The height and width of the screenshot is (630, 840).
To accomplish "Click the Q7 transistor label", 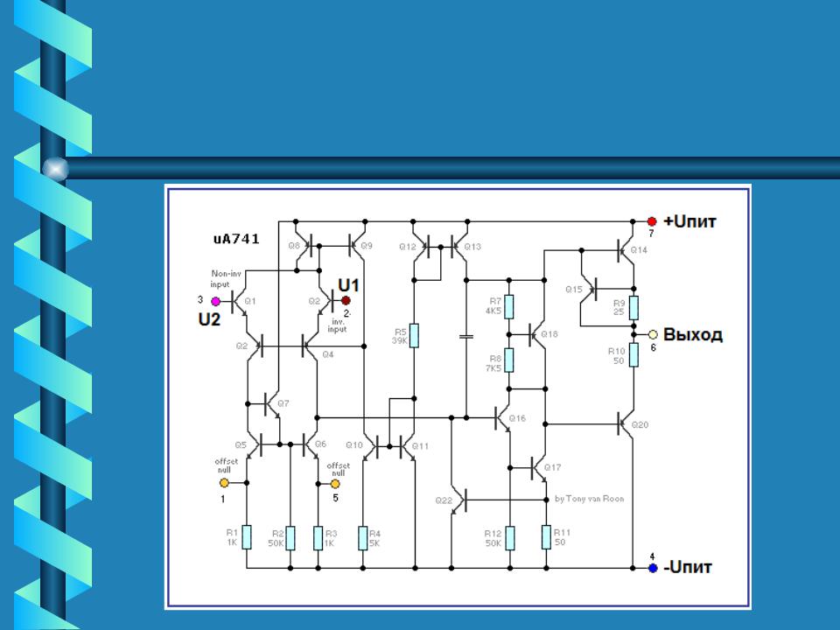I will click(283, 403).
